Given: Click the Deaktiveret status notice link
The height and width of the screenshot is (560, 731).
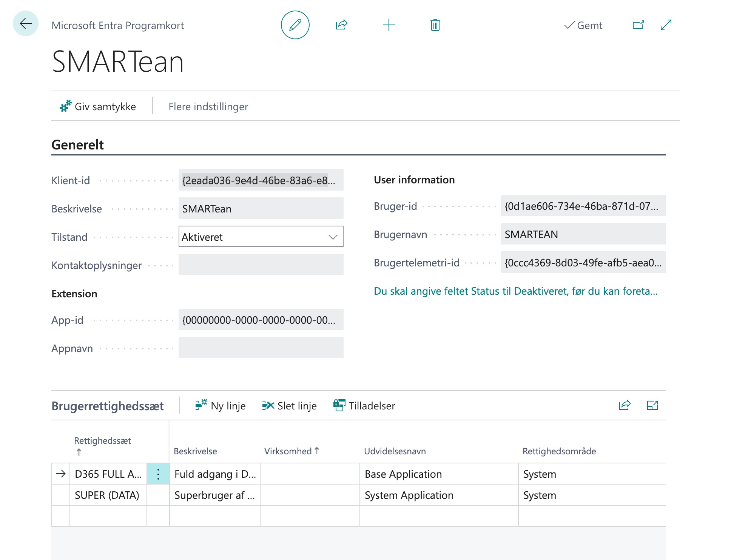Looking at the screenshot, I should tap(515, 291).
